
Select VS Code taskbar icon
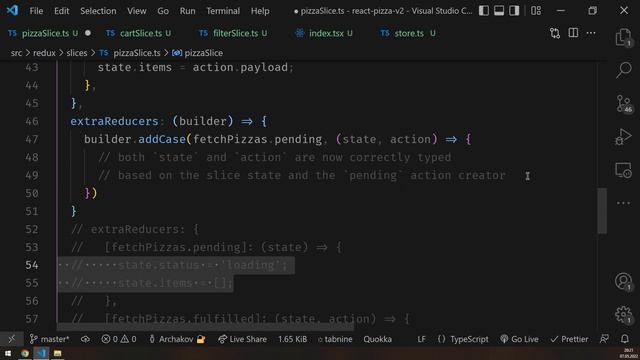click(41, 353)
